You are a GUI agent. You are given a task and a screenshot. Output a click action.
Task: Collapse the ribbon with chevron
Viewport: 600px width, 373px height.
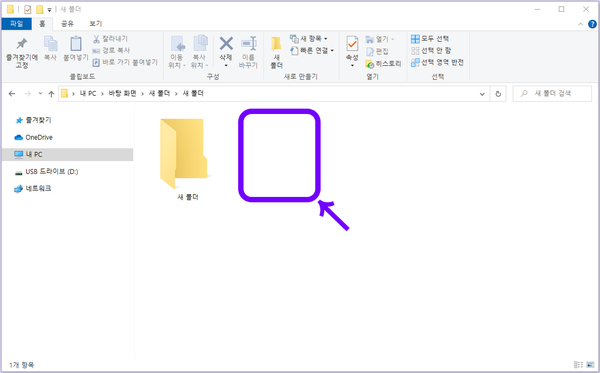click(580, 24)
